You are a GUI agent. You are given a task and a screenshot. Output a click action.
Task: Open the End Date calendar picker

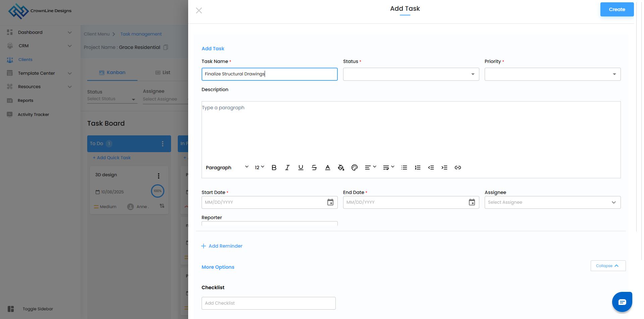(472, 202)
